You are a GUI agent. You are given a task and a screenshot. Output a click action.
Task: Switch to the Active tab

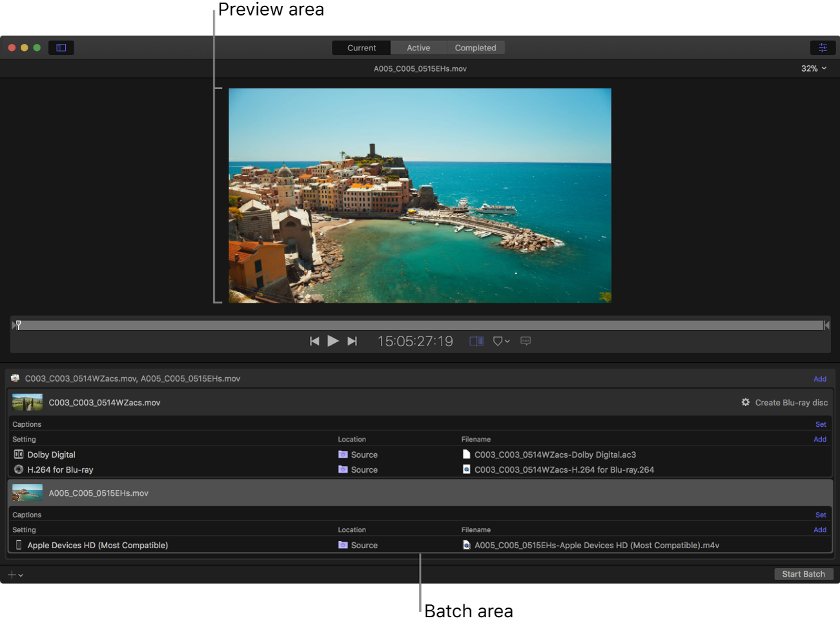[418, 47]
